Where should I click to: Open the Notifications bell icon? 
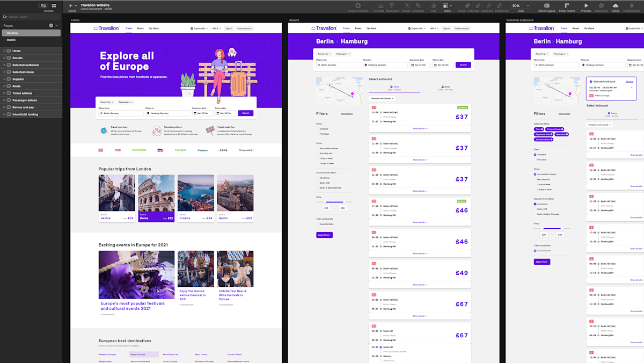(632, 5)
